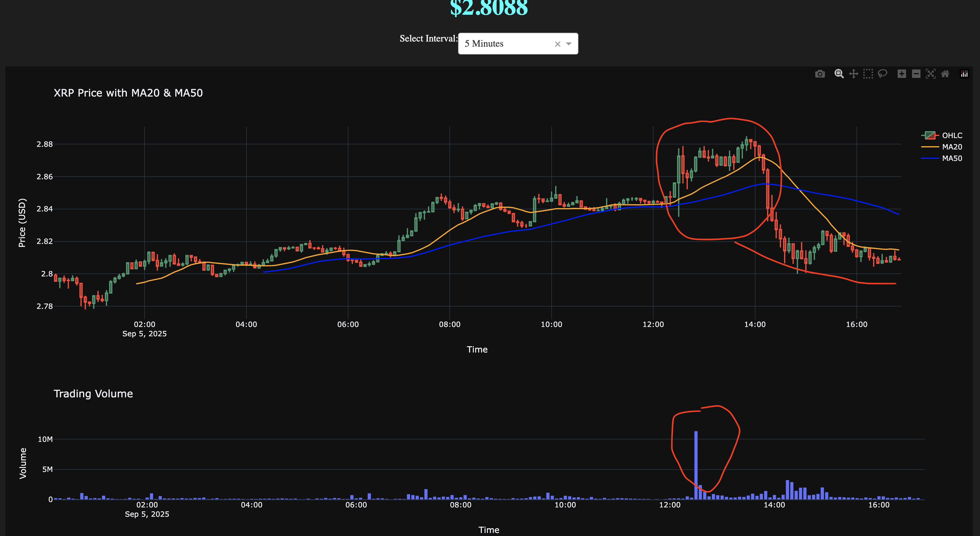Viewport: 980px width, 536px height.
Task: Open the Plotly logo link
Action: [964, 74]
